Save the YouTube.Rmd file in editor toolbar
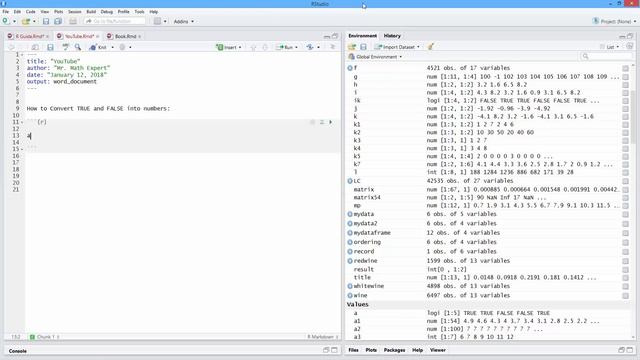 pos(50,47)
